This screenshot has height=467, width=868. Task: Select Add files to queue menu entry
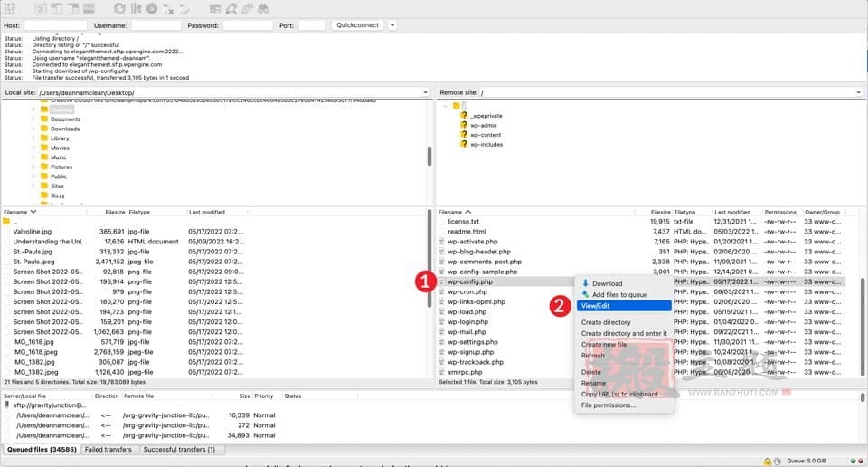point(623,295)
